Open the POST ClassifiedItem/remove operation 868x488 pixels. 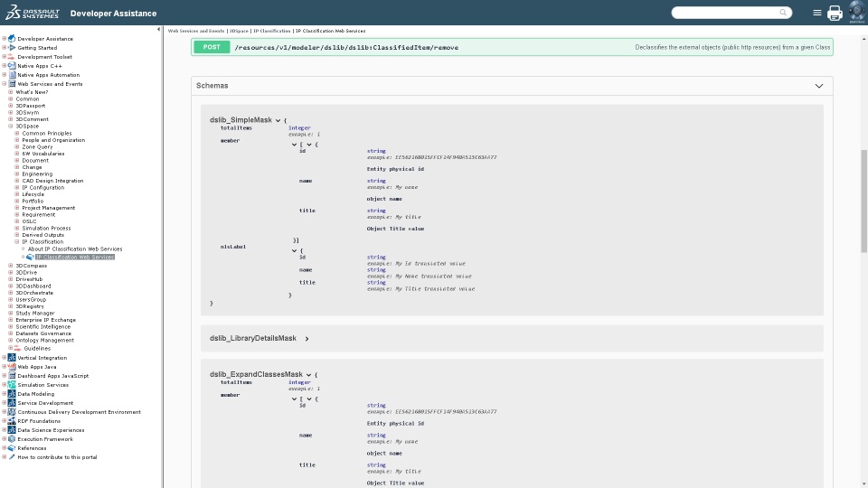[x=512, y=47]
